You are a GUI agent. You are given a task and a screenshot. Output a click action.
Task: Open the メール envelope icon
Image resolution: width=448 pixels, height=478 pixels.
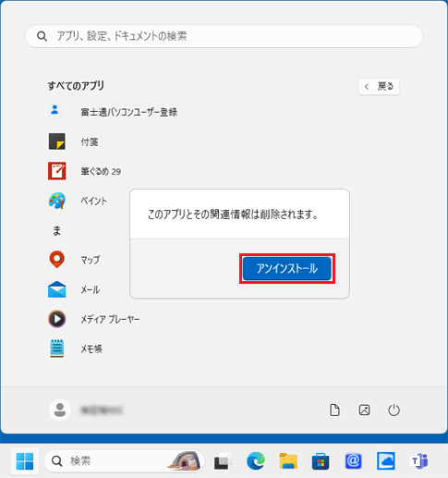coord(56,289)
